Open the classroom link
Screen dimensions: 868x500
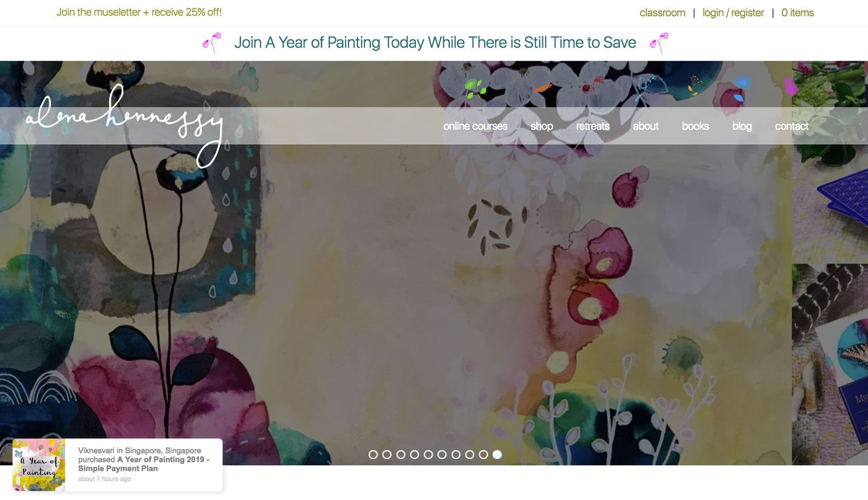(x=662, y=13)
